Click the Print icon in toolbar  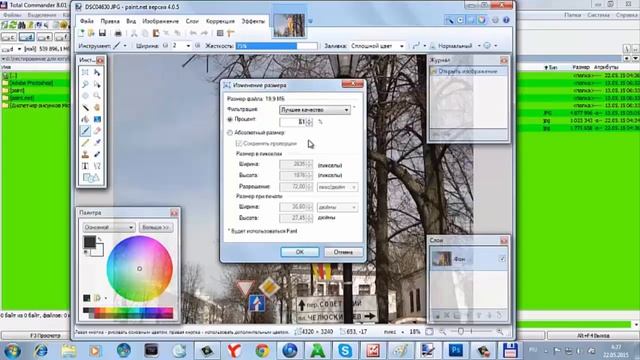pos(118,33)
